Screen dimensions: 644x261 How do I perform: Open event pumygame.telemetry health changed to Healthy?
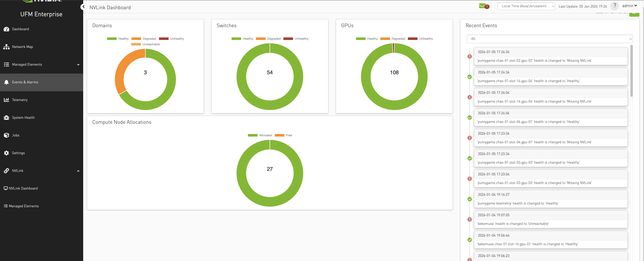click(550, 199)
